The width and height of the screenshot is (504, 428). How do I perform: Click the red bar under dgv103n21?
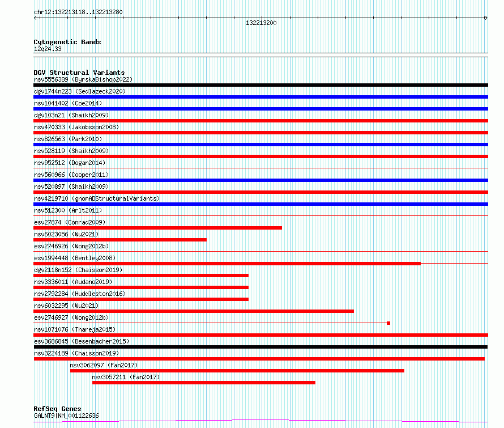(260, 121)
